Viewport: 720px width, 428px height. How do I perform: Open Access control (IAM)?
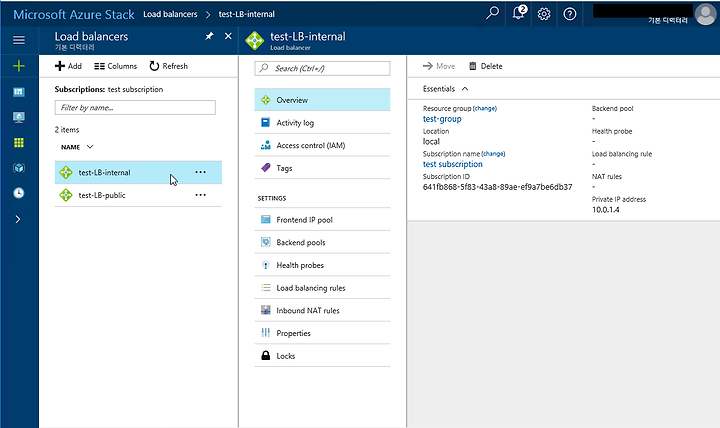tap(322, 145)
